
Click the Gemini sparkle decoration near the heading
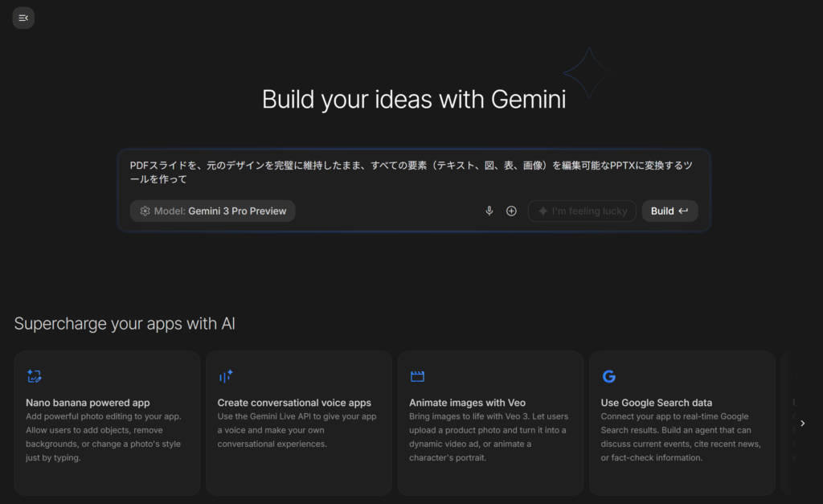coord(591,72)
